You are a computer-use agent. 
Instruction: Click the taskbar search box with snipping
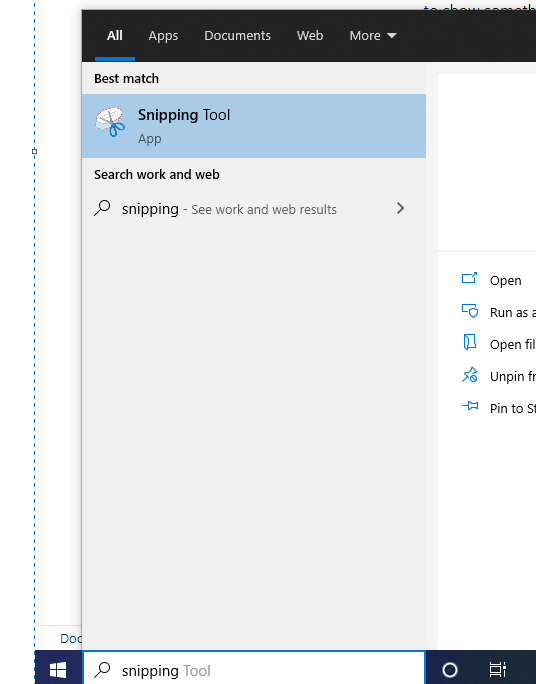[x=254, y=668]
